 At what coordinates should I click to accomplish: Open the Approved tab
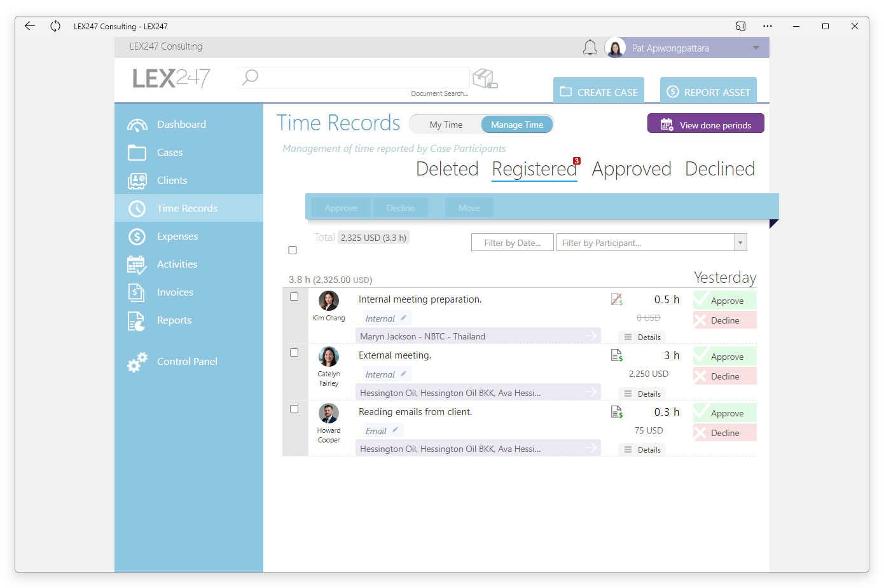pos(632,169)
